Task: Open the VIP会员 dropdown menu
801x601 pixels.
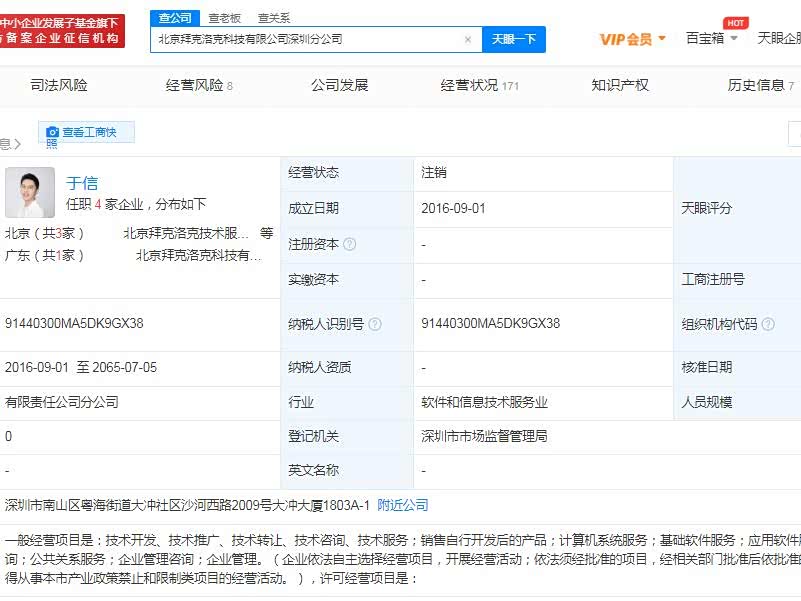Action: 632,39
